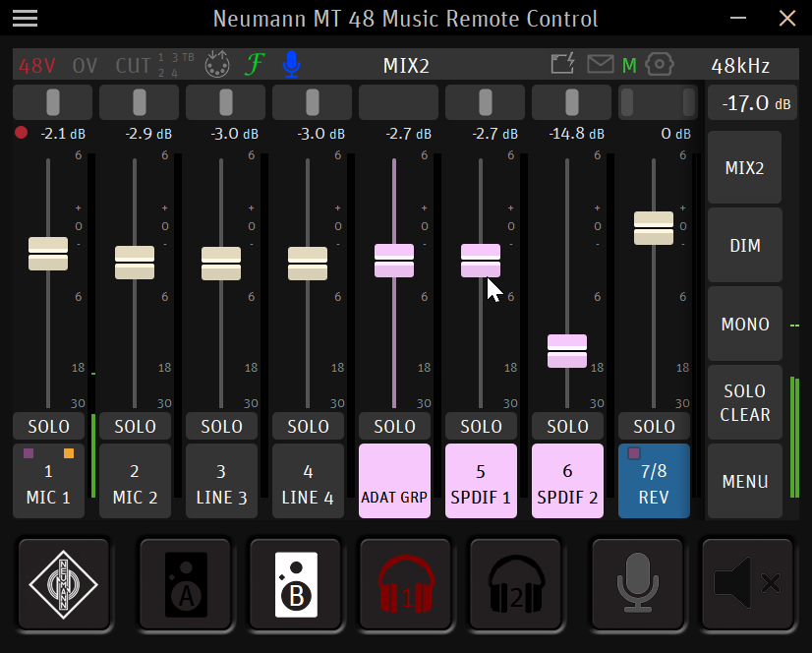Click the SPDIF 2 pan slider
The width and height of the screenshot is (812, 653).
click(572, 102)
